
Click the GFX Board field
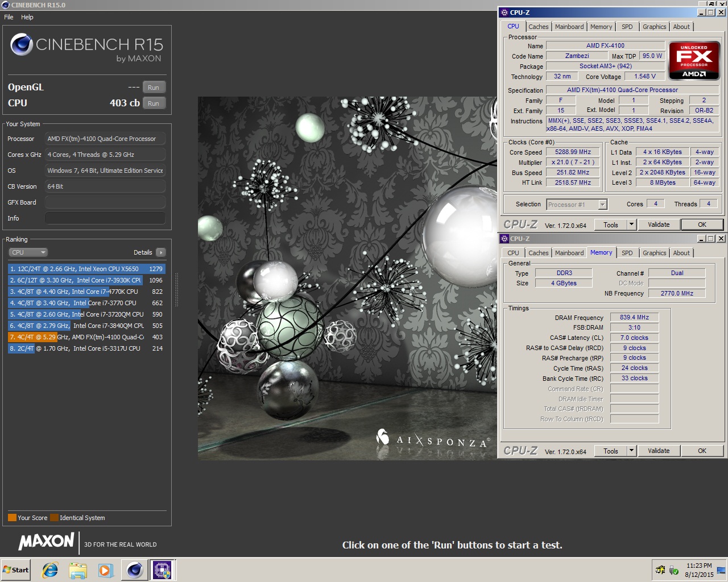(x=105, y=202)
